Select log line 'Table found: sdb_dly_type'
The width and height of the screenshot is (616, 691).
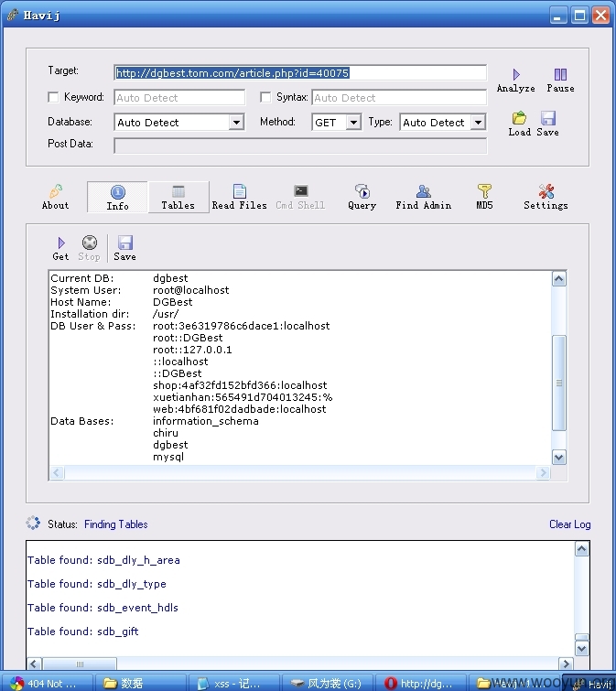[97, 584]
